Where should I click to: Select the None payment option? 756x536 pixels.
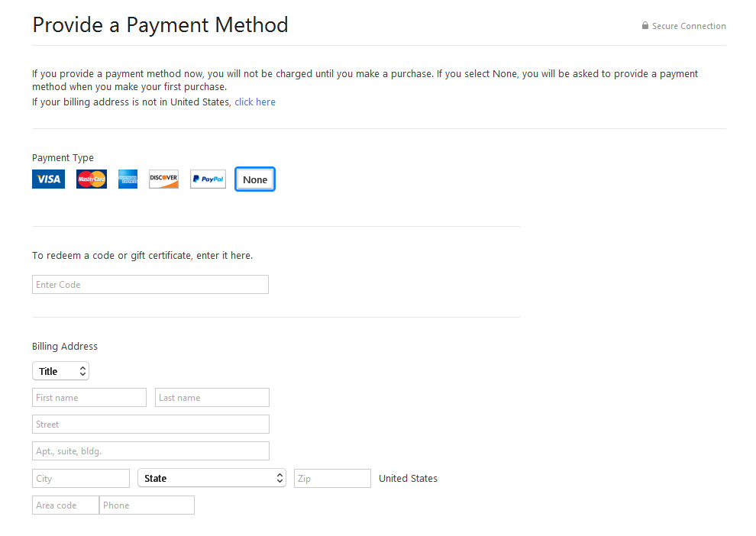tap(255, 179)
